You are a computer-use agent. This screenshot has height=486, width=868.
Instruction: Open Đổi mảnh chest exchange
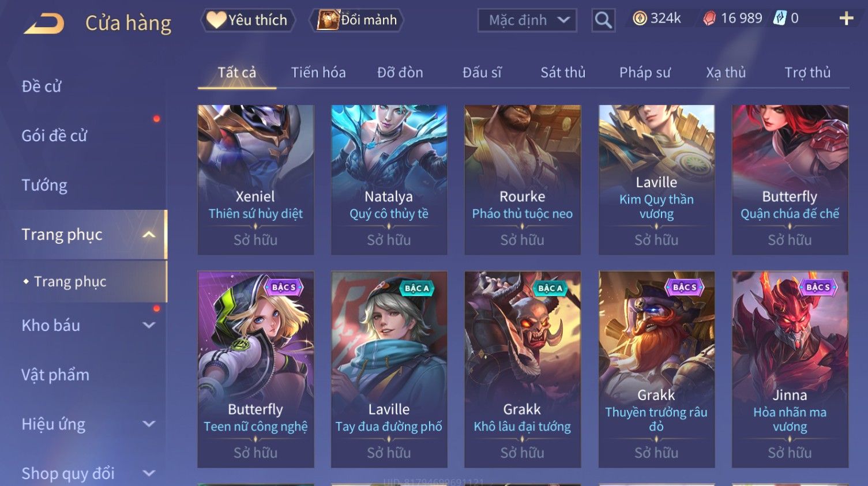coord(356,20)
